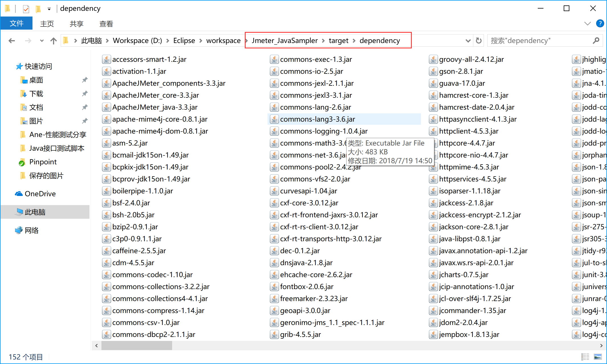This screenshot has height=364, width=607.
Task: Open Customize Quick Access Toolbar dropdown
Action: coord(49,9)
